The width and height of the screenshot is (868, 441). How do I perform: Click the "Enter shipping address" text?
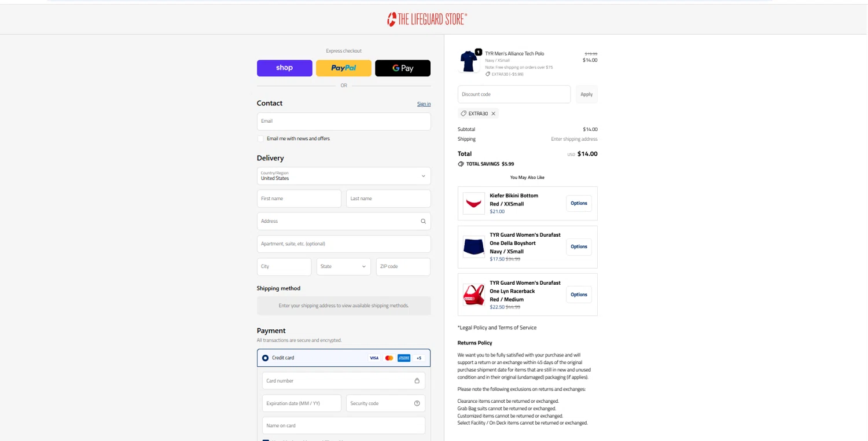pos(574,139)
